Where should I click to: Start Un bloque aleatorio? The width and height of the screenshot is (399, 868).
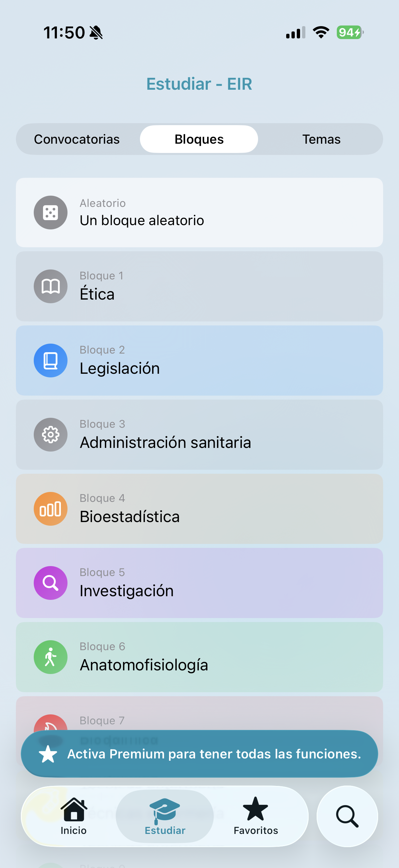point(199,213)
